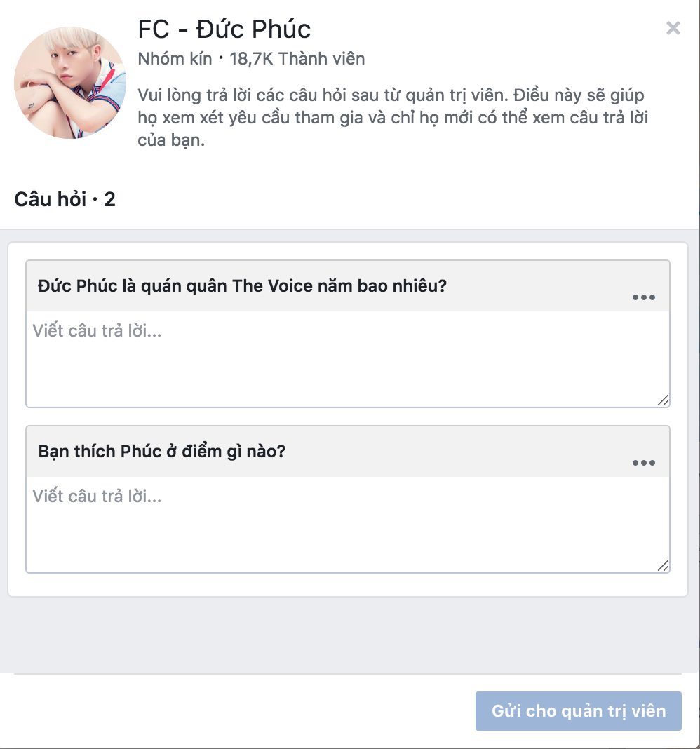Image resolution: width=700 pixels, height=749 pixels.
Task: Focus the answer field under The Voice question
Action: (347, 359)
